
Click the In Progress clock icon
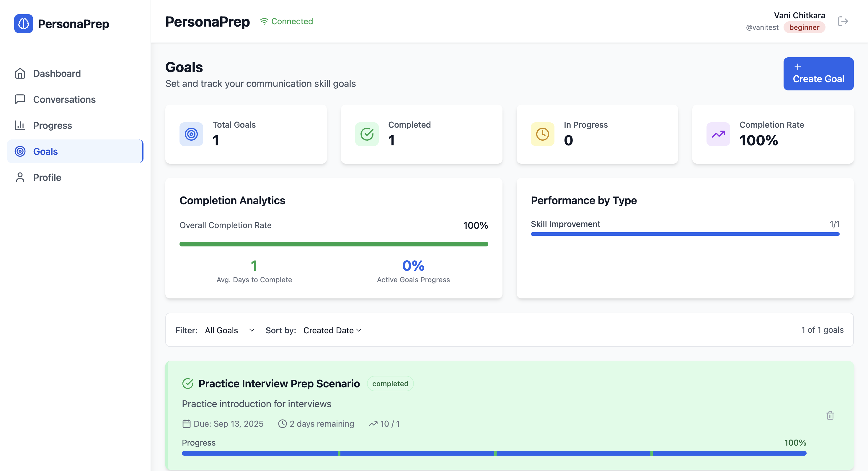[542, 134]
